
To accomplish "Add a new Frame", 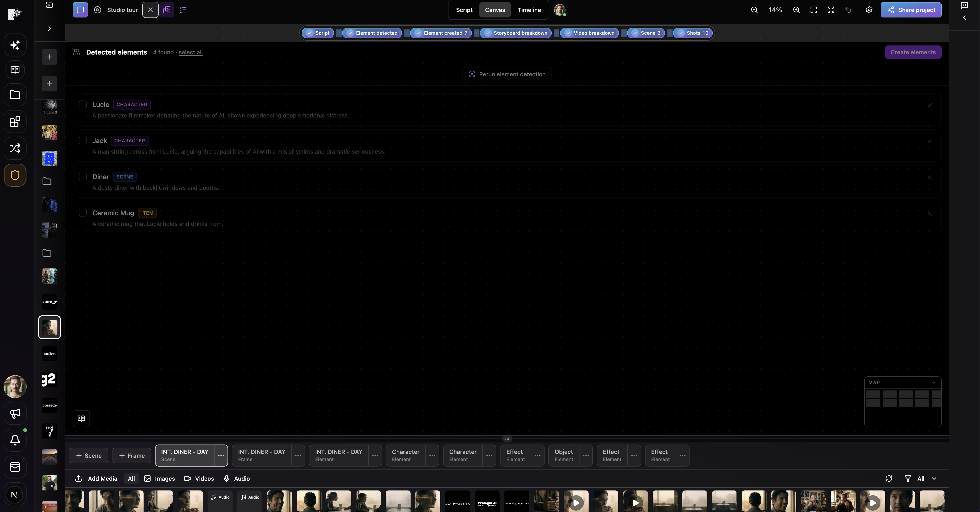I will click(x=132, y=455).
